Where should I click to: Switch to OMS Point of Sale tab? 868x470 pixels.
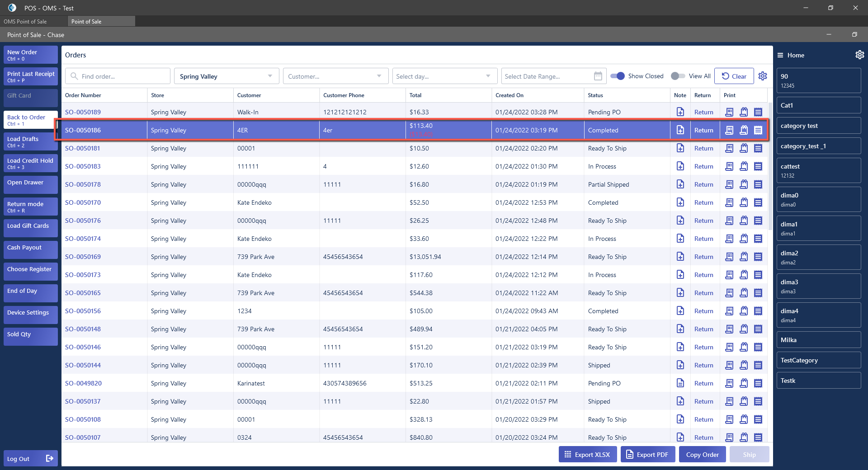(x=25, y=21)
